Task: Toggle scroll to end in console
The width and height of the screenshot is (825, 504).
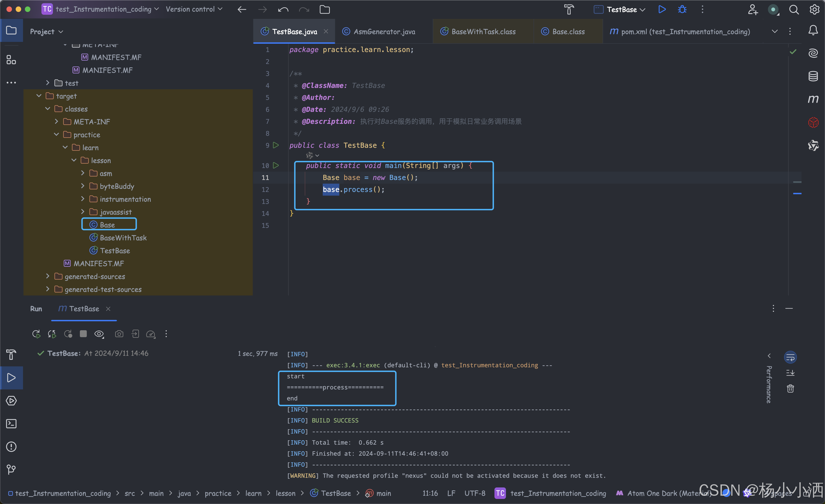Action: [790, 373]
